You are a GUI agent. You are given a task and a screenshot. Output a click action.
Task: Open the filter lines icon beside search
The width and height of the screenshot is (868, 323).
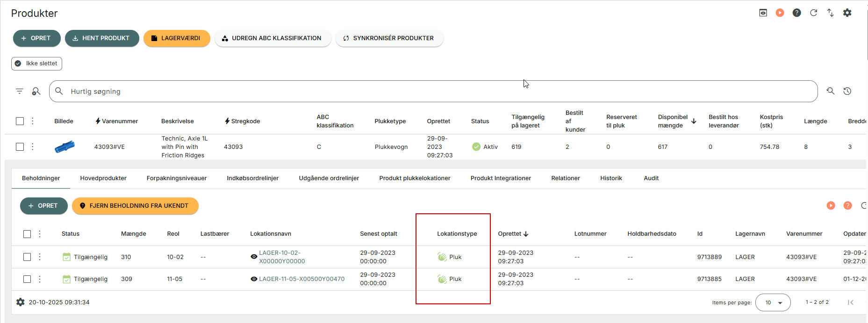click(x=19, y=91)
